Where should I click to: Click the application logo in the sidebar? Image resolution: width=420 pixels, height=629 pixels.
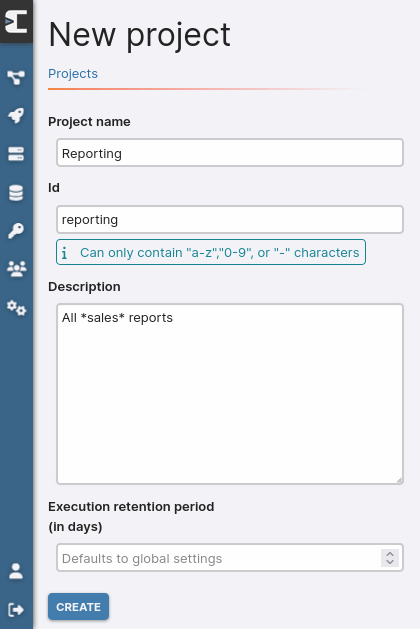click(x=16, y=22)
